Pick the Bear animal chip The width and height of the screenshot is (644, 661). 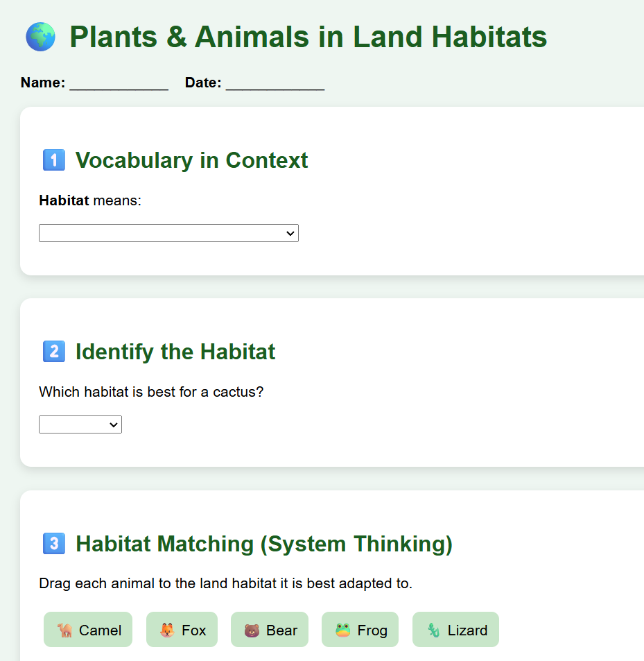click(270, 630)
